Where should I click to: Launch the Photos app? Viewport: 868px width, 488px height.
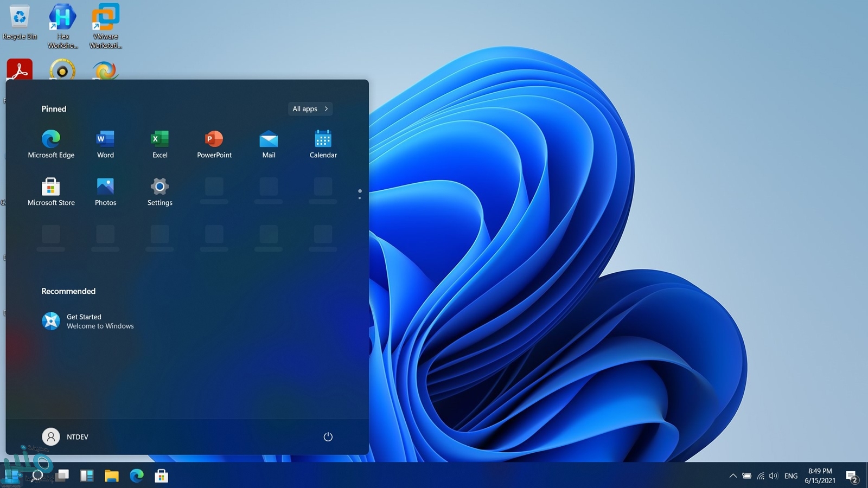pyautogui.click(x=105, y=192)
